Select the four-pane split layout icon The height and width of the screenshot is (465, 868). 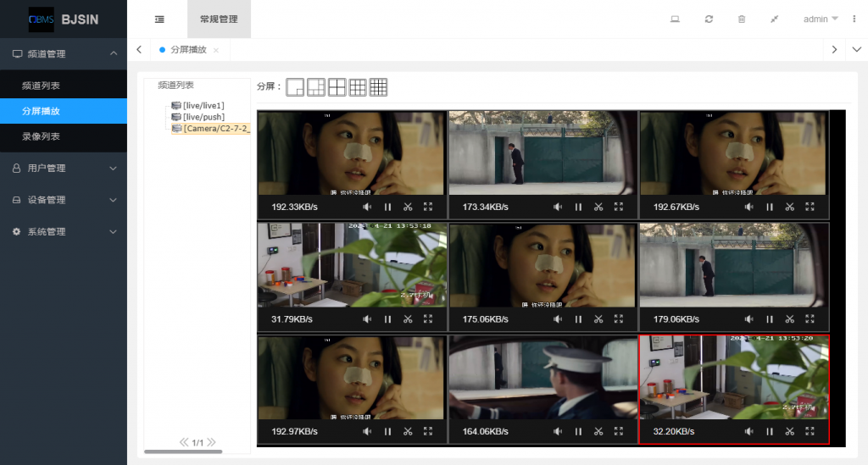[x=337, y=87]
